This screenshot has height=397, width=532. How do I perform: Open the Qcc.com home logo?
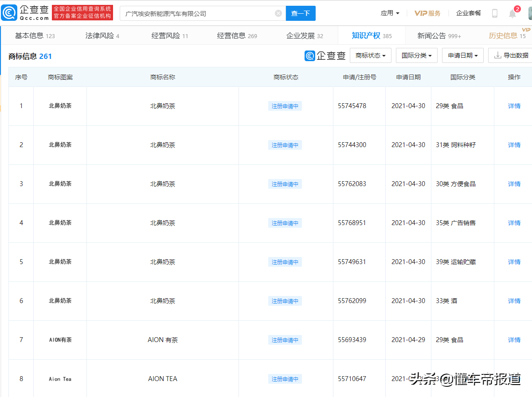point(25,13)
